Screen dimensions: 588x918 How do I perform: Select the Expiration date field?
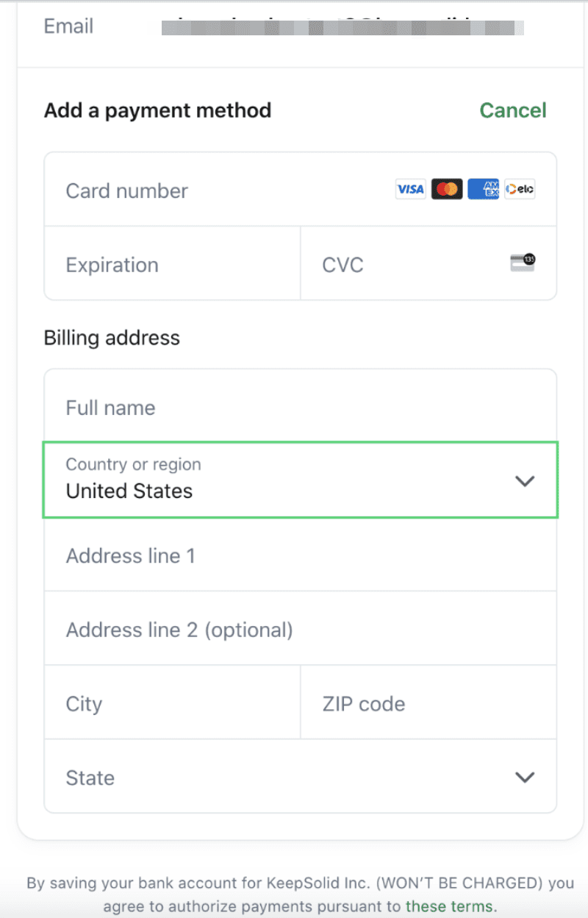click(x=173, y=265)
